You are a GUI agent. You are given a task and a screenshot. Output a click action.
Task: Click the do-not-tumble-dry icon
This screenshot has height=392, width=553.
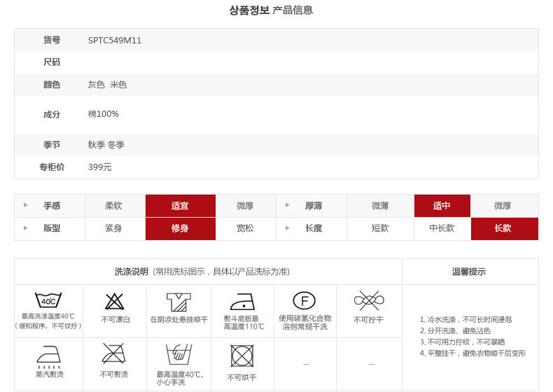coord(242,356)
